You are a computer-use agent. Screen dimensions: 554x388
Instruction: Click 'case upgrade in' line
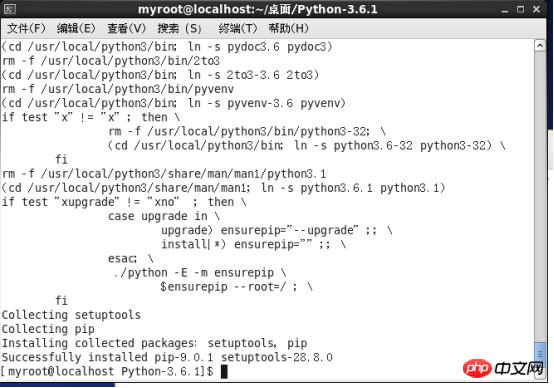tap(164, 216)
